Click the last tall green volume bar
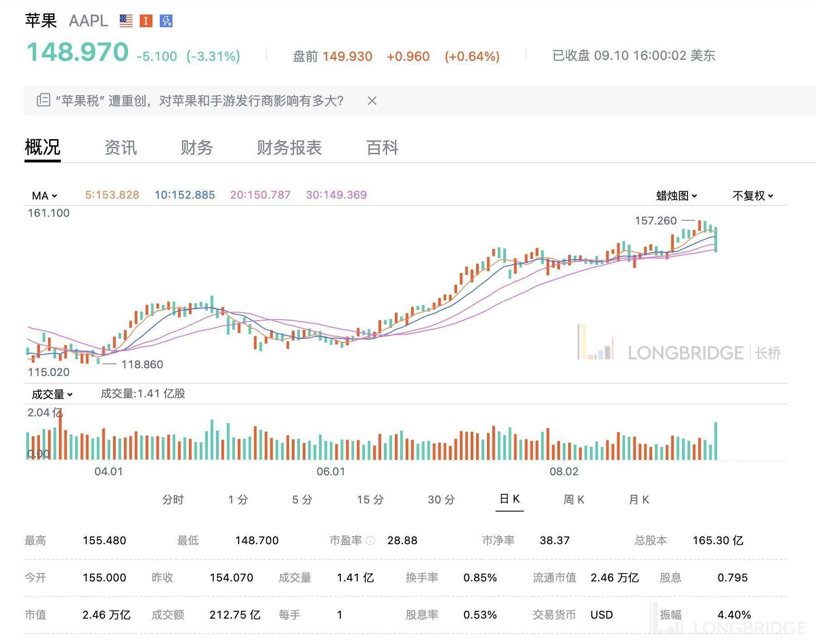Image resolution: width=816 pixels, height=644 pixels. [716, 441]
